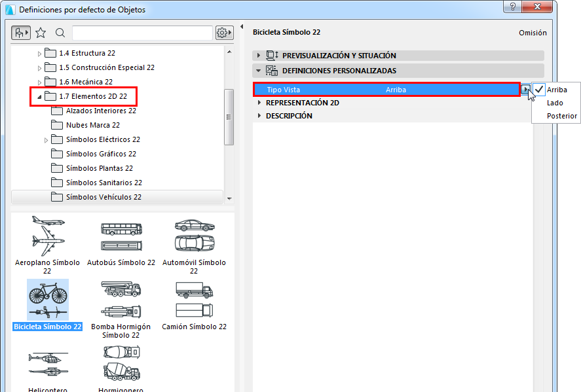This screenshot has height=392, width=581.
Task: Click the object search input field
Action: tap(142, 33)
